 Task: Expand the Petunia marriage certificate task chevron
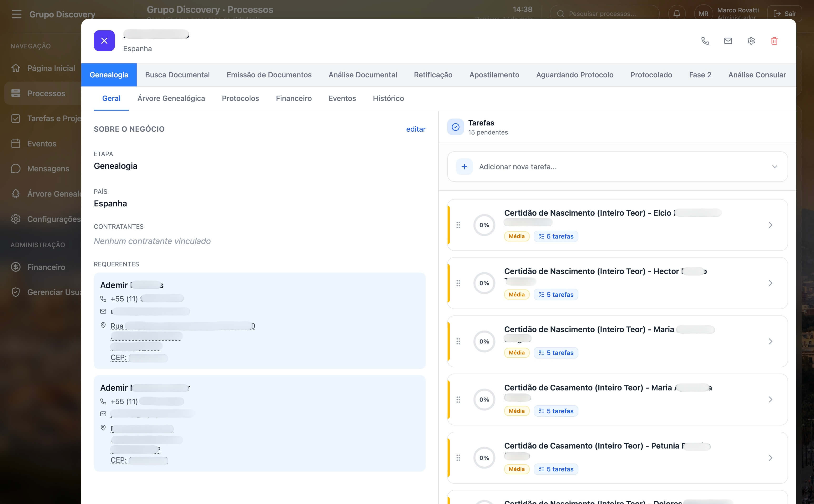[770, 458]
